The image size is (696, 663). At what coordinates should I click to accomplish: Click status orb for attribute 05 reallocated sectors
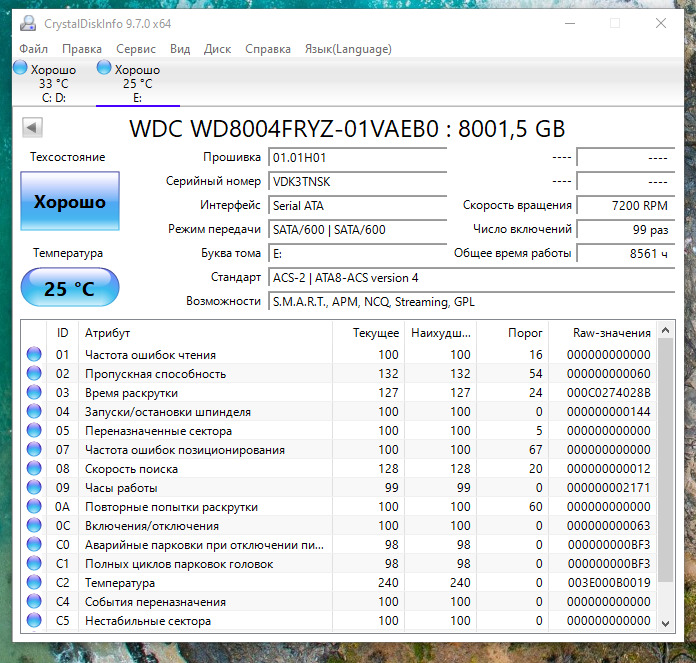point(35,431)
